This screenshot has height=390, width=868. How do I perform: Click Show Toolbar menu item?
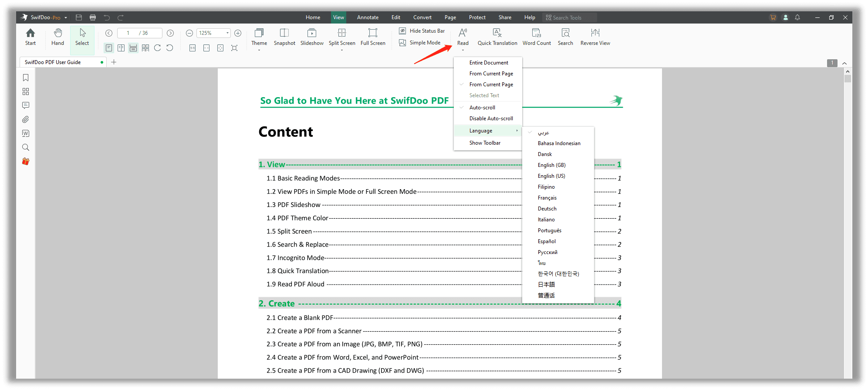point(488,143)
